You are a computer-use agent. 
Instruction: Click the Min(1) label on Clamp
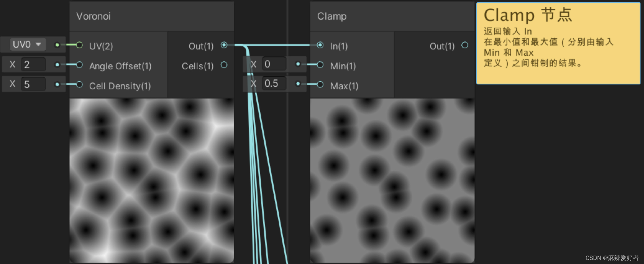[343, 66]
